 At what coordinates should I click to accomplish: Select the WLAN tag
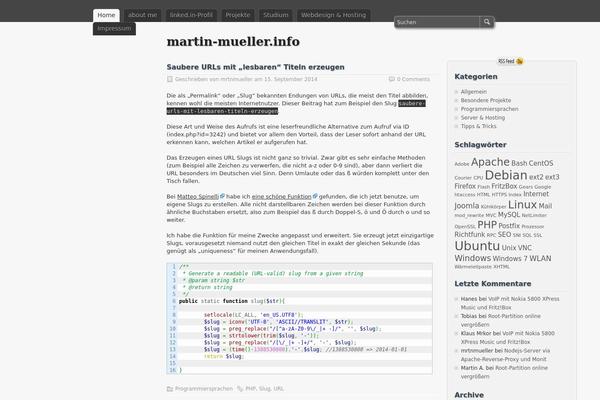[540, 259]
